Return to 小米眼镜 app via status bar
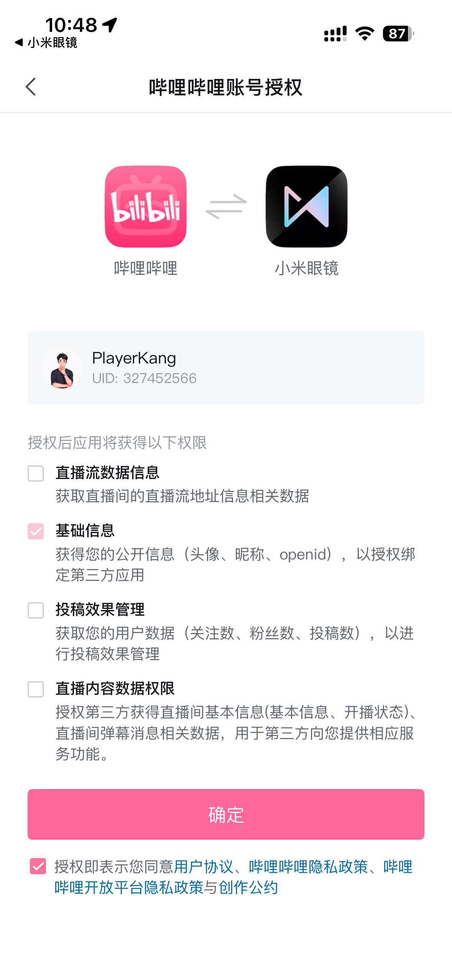This screenshot has width=452, height=980. click(46, 43)
